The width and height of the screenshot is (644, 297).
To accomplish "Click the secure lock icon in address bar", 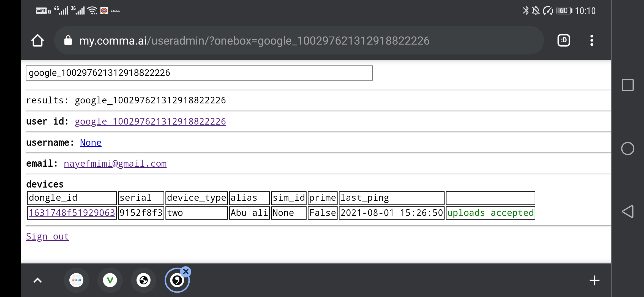I will point(68,40).
